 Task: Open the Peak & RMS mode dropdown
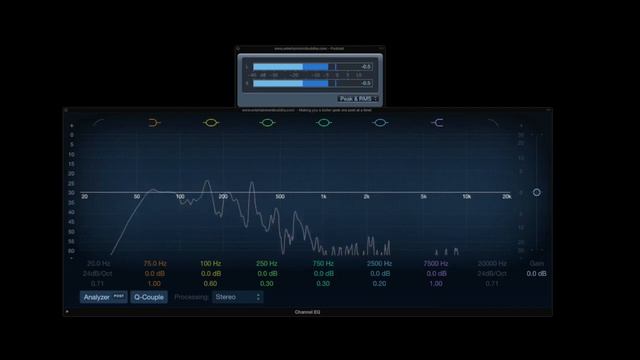(358, 99)
